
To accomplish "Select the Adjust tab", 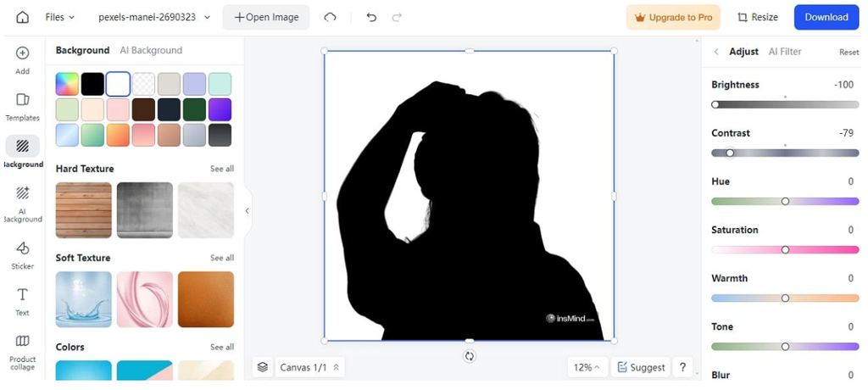I will [744, 52].
